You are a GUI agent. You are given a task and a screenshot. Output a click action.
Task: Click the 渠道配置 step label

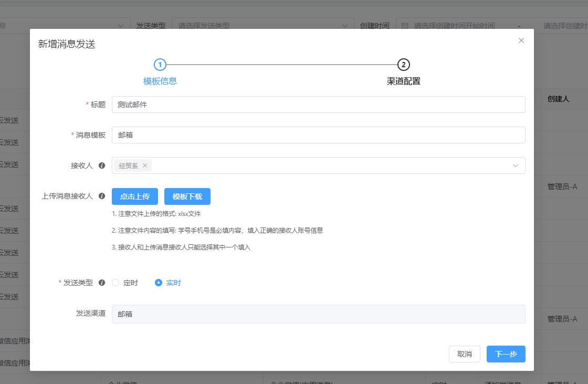coord(403,81)
